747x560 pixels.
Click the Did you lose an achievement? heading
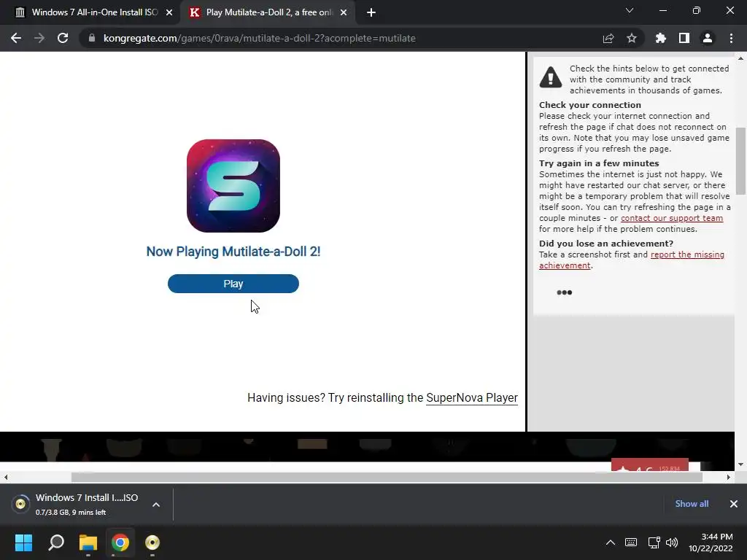click(606, 244)
